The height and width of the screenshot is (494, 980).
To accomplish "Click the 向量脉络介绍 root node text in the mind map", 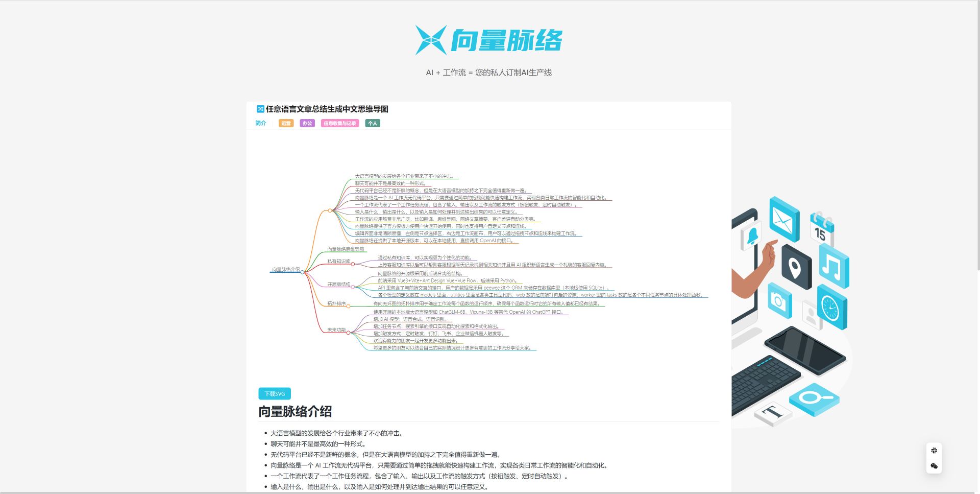I will [286, 269].
